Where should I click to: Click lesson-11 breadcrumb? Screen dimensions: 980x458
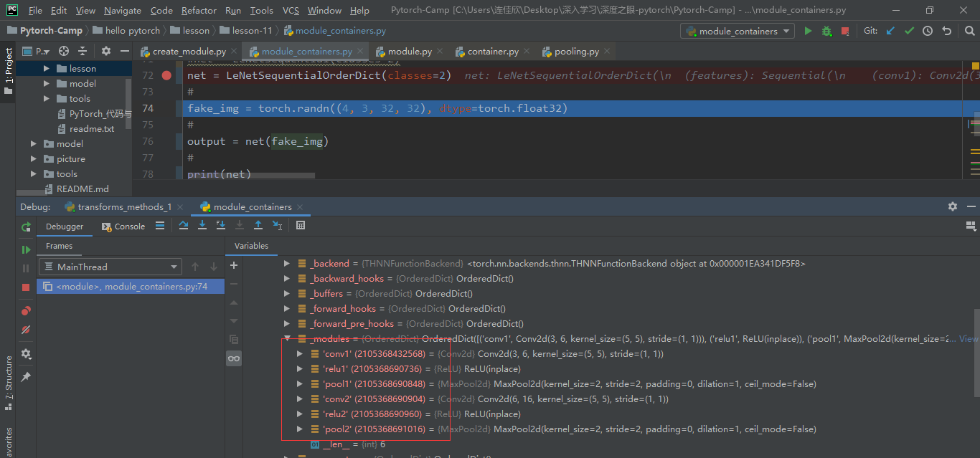click(x=246, y=31)
